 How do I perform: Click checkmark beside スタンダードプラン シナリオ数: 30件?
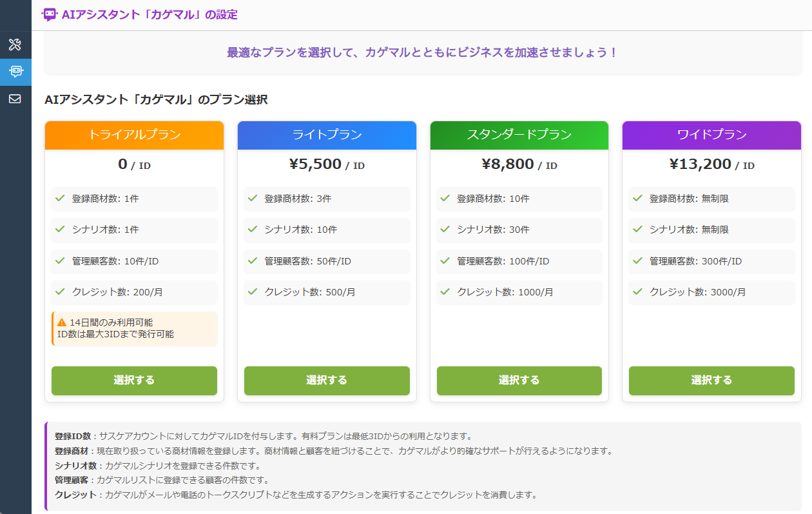click(x=445, y=229)
